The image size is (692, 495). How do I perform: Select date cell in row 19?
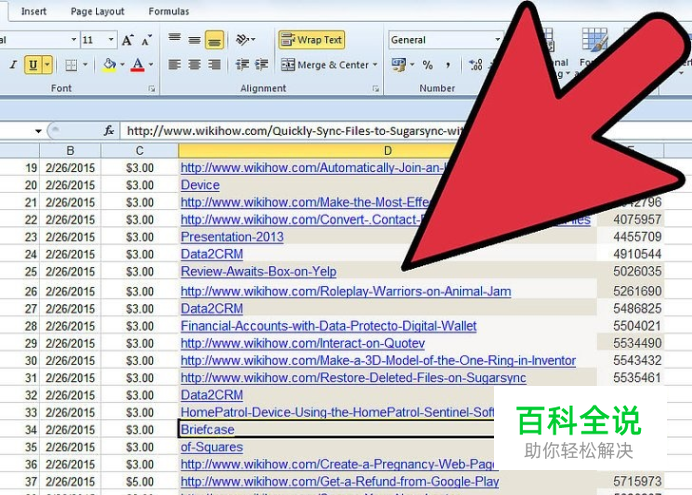point(70,168)
